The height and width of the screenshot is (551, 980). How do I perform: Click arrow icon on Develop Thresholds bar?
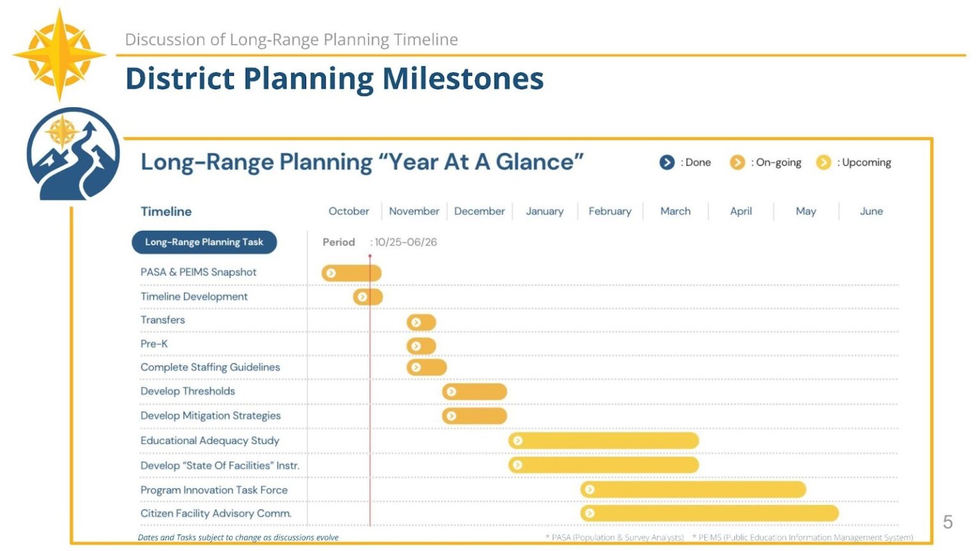pyautogui.click(x=451, y=392)
